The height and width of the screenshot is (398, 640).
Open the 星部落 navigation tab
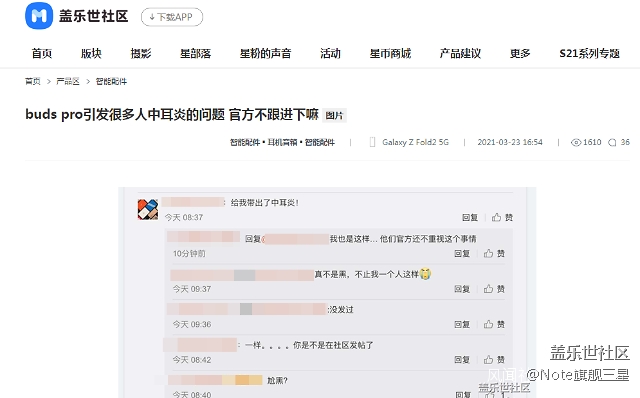pyautogui.click(x=196, y=53)
